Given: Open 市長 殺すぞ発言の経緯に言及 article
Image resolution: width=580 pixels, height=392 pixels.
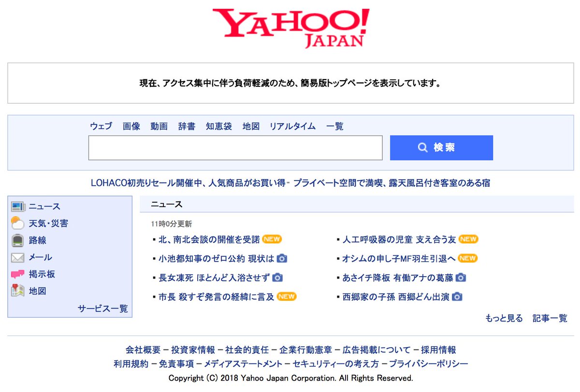Looking at the screenshot, I should [x=217, y=297].
